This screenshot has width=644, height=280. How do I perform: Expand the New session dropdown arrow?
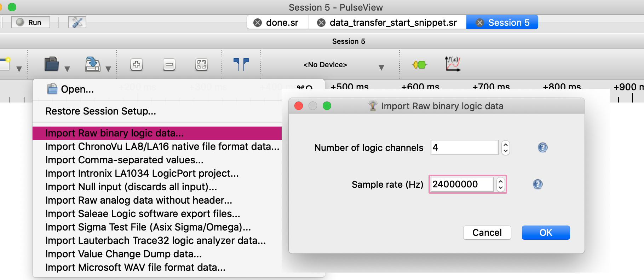(x=19, y=69)
